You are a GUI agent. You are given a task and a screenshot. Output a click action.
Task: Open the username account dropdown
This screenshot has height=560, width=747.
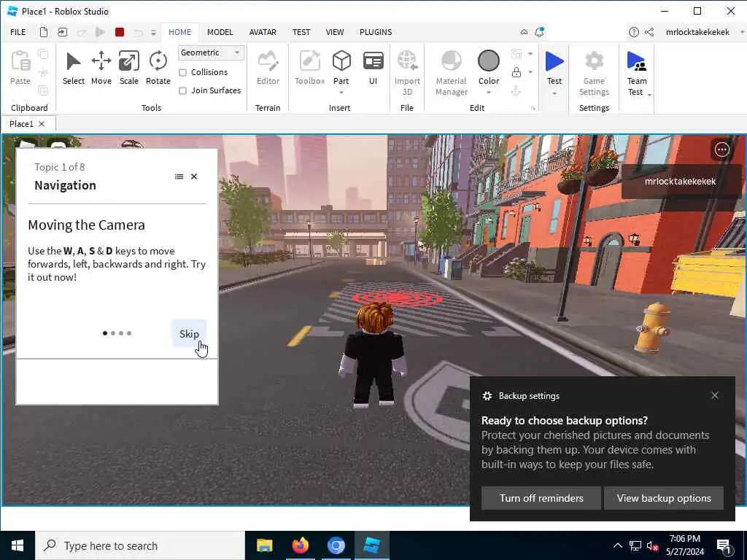click(x=742, y=32)
